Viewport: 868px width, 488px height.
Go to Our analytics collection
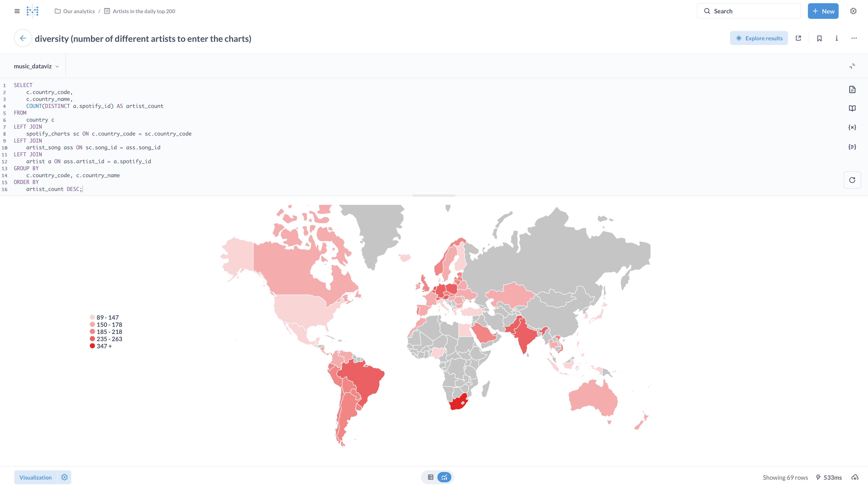pos(79,11)
